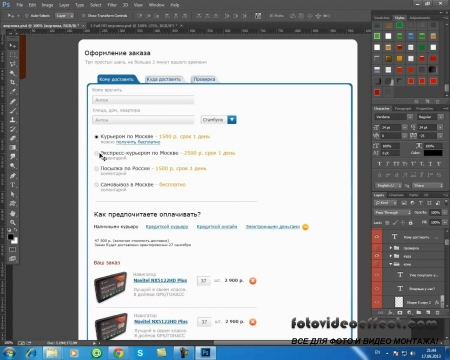Enable the Show Transform Controls checkbox
This screenshot has width=450, height=360.
coord(83,16)
